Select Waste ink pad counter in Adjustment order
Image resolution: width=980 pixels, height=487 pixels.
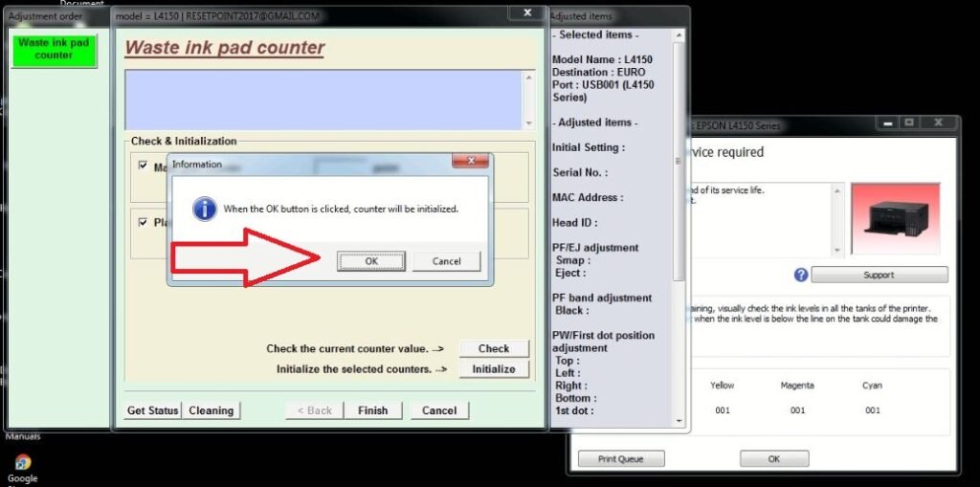click(54, 49)
